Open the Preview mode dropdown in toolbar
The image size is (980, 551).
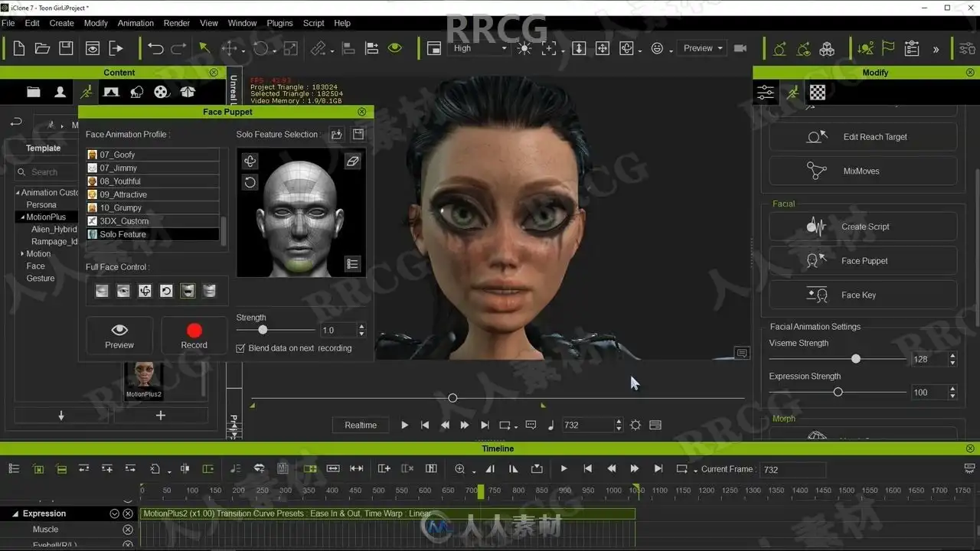[703, 48]
